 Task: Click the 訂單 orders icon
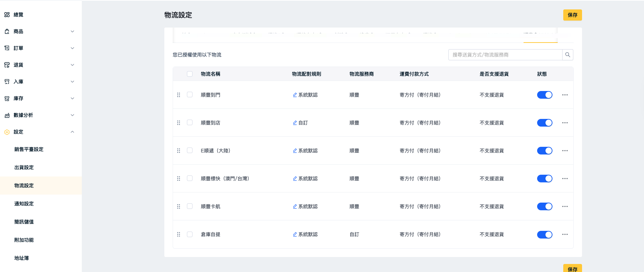coord(7,48)
